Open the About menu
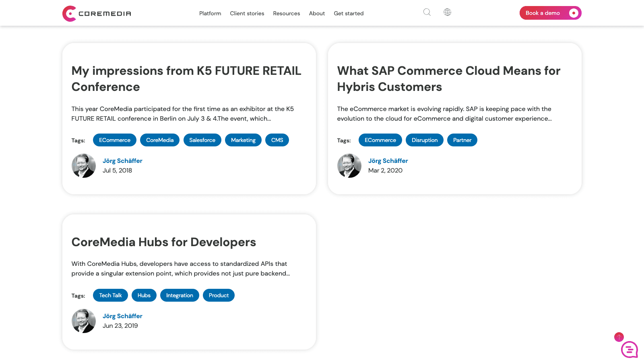The height and width of the screenshot is (362, 644). pyautogui.click(x=317, y=13)
